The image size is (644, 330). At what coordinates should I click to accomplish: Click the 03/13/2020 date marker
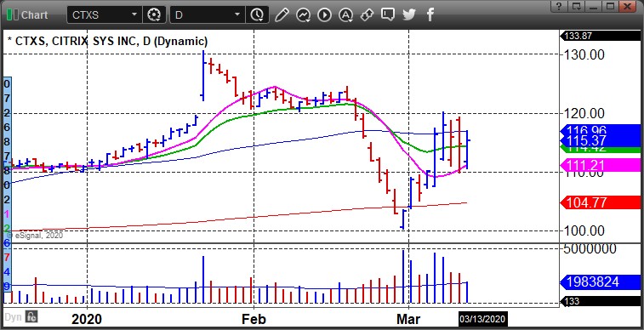point(482,319)
